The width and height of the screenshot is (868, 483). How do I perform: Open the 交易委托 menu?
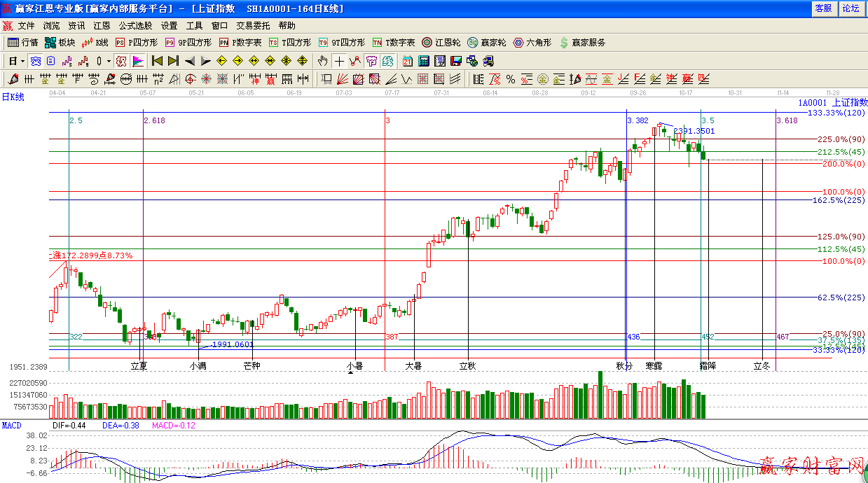[253, 26]
